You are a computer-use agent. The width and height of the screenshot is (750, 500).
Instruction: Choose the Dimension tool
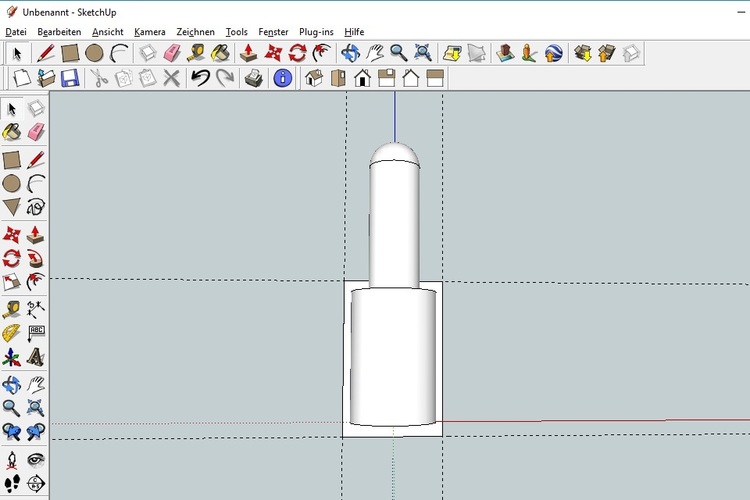click(36, 310)
